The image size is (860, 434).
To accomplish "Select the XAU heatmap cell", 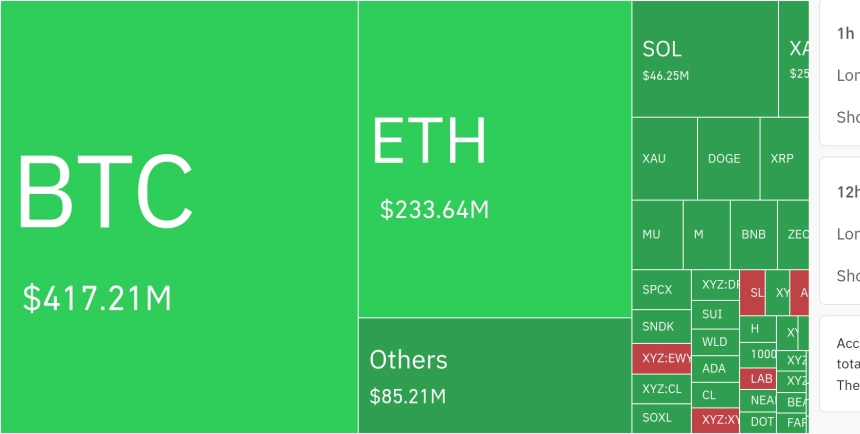I will click(x=664, y=159).
